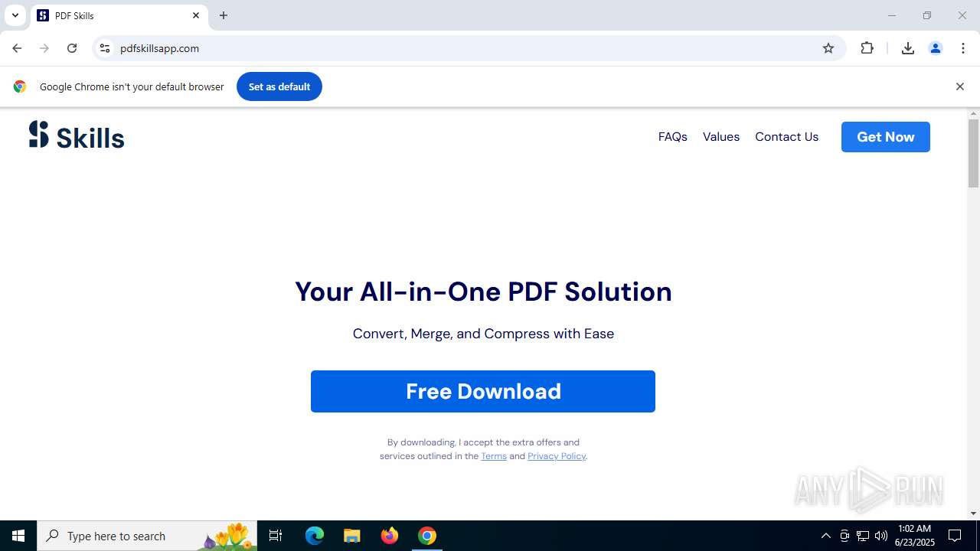The height and width of the screenshot is (551, 980).
Task: Open the Contact Us navigation link
Action: point(786,137)
